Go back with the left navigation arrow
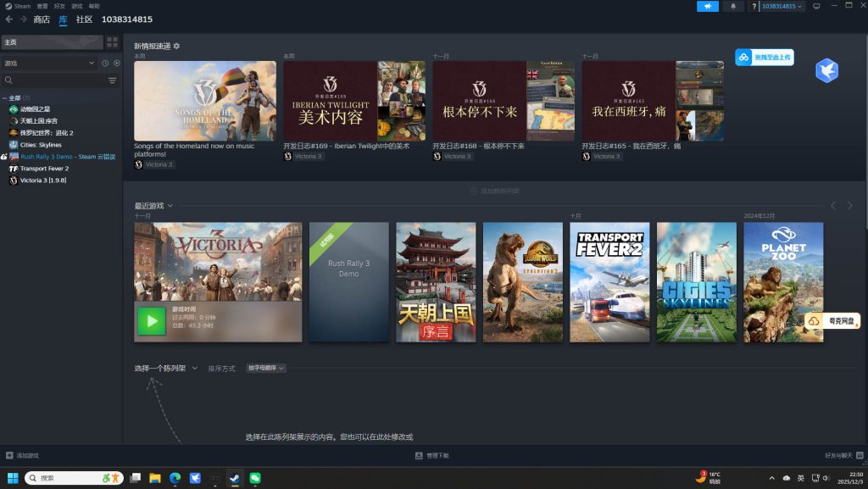Screen dimensions: 868x489 click(8, 19)
